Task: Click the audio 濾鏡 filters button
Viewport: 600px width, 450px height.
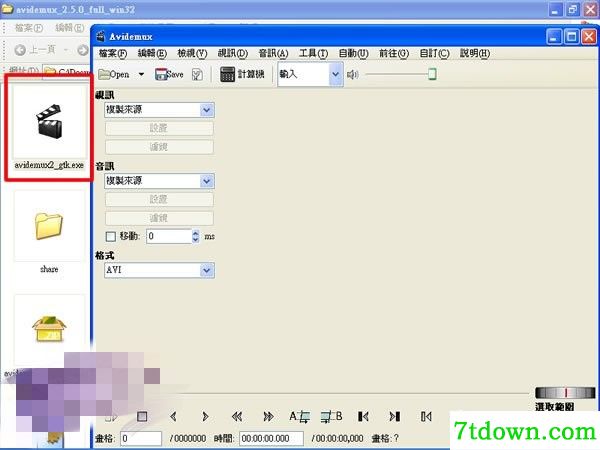Action: click(x=159, y=218)
